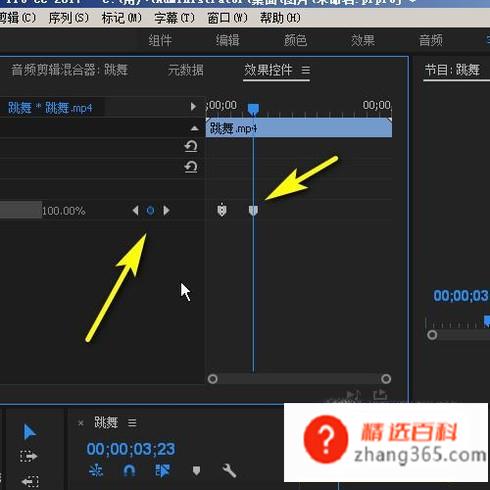Click the timeline timecode 00;00;03;23
490x490 pixels.
(131, 449)
